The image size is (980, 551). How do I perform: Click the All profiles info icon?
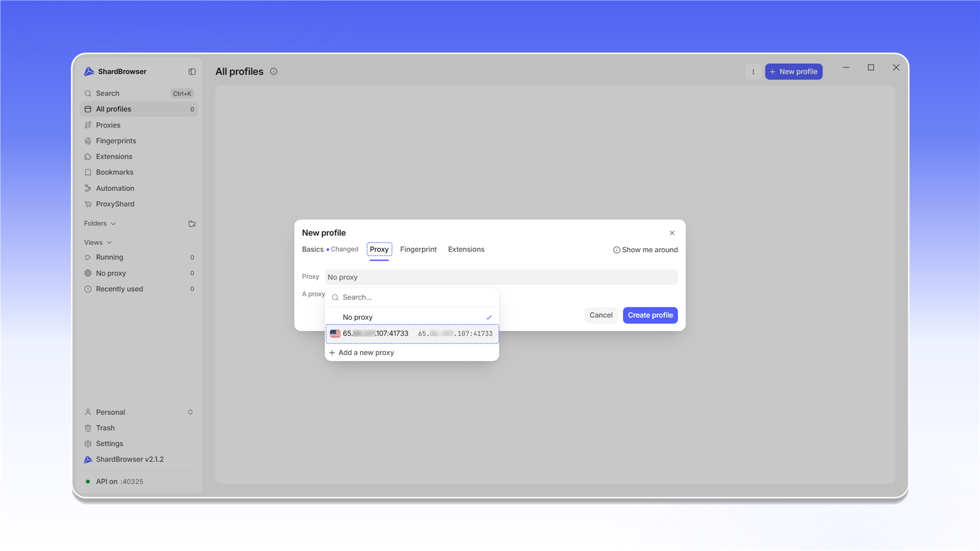[x=274, y=71]
